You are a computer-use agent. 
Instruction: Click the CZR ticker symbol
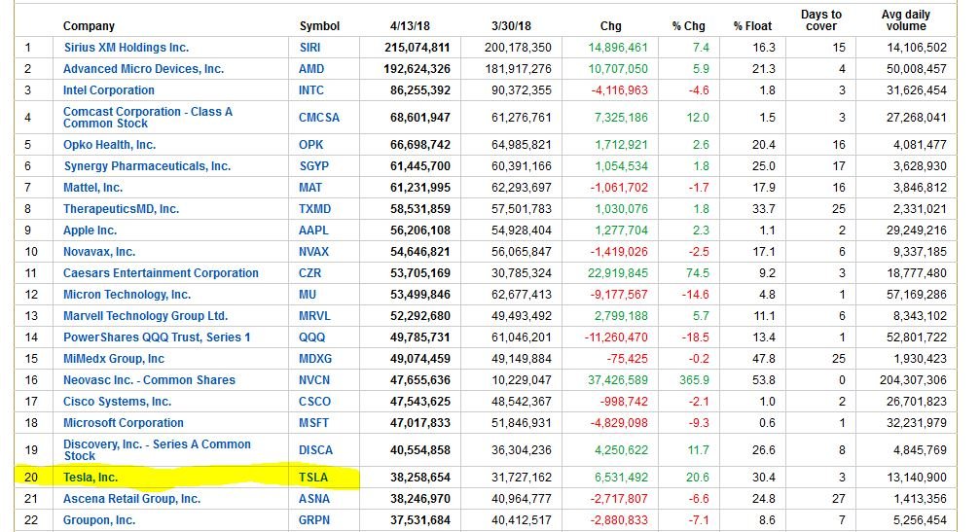pos(309,273)
